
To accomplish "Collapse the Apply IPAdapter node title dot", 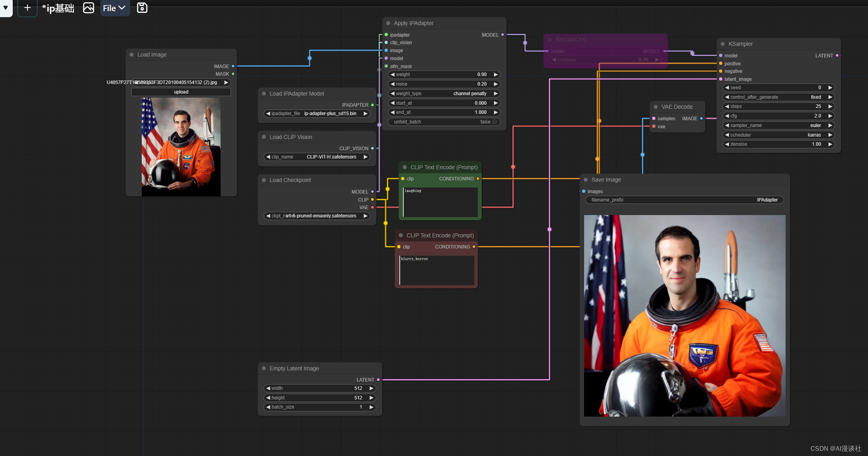I will click(x=388, y=23).
